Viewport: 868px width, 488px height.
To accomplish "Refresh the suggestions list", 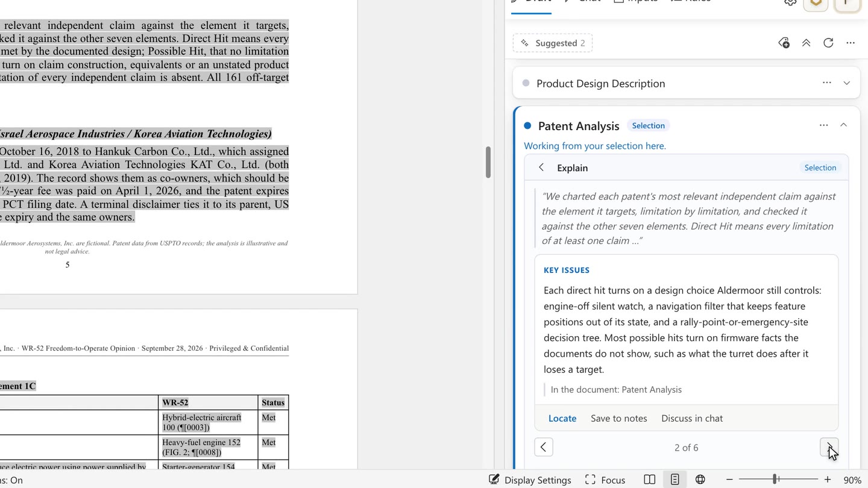I will point(828,43).
